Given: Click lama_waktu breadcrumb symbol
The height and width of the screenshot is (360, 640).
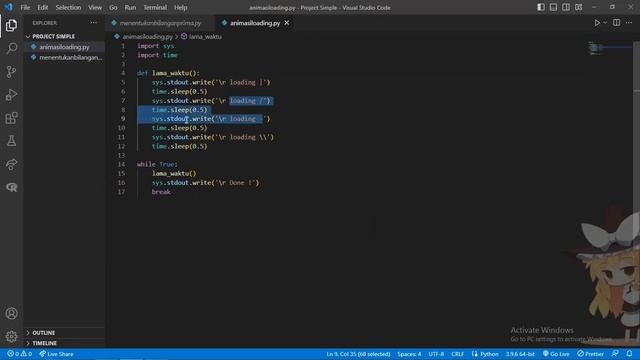Looking at the screenshot, I should click(x=205, y=36).
